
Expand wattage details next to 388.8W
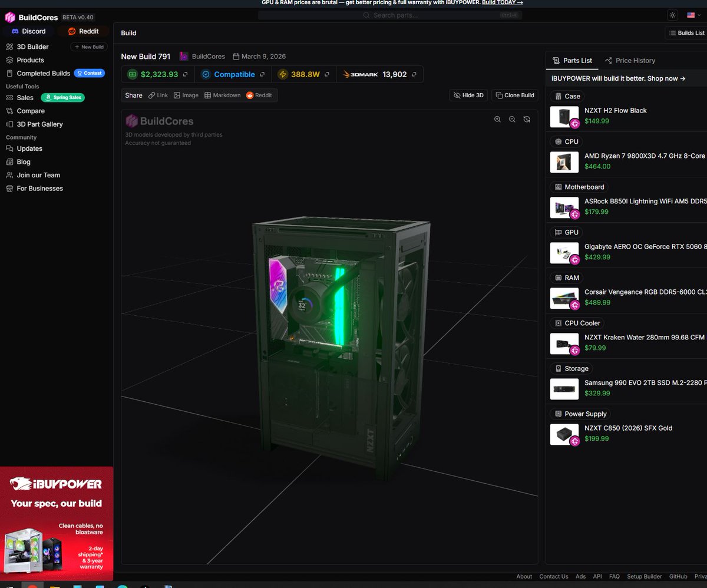point(327,74)
